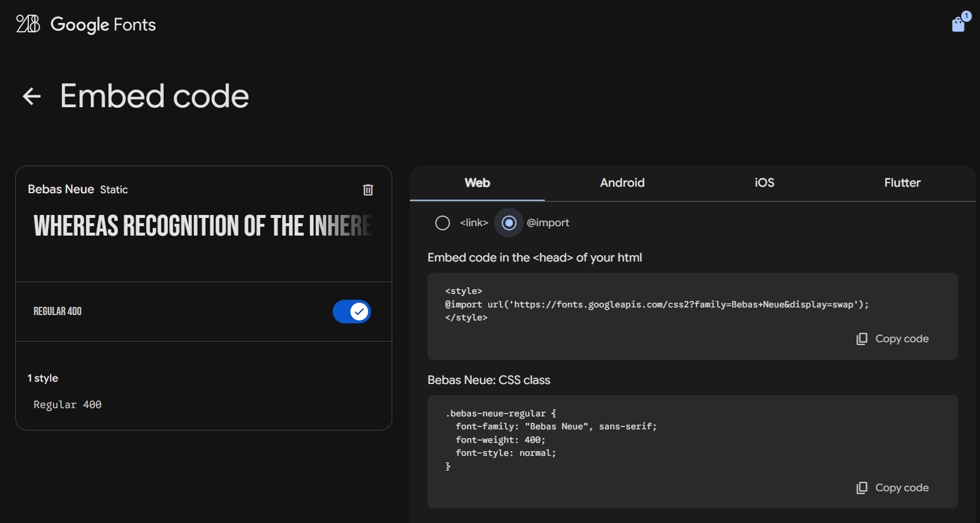This screenshot has width=980, height=523.
Task: Switch to the Android tab
Action: pos(622,183)
